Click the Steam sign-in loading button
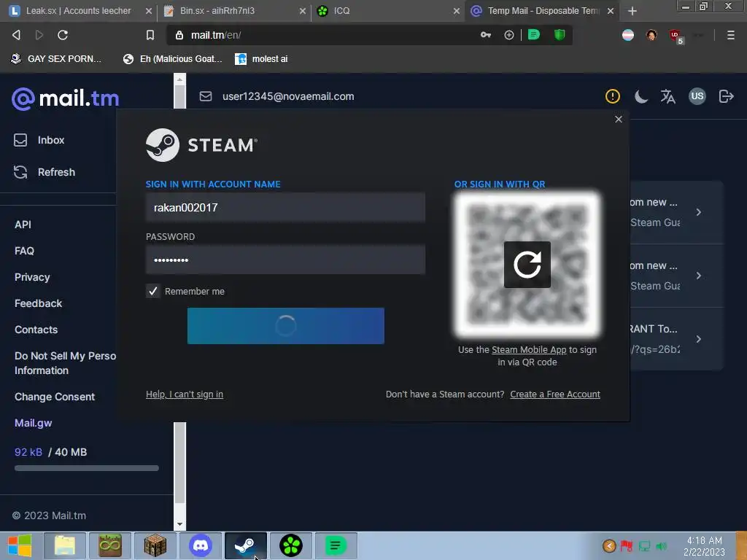This screenshot has width=747, height=560. tap(286, 326)
